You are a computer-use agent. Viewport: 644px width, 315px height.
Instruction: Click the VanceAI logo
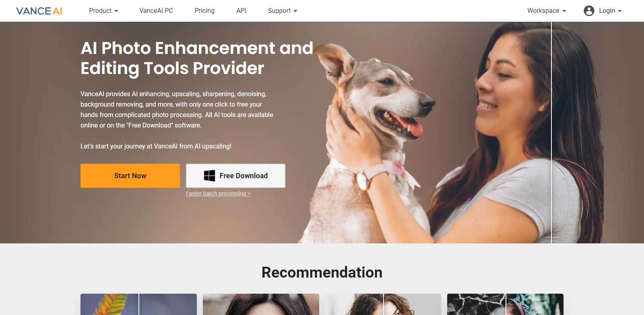click(39, 11)
